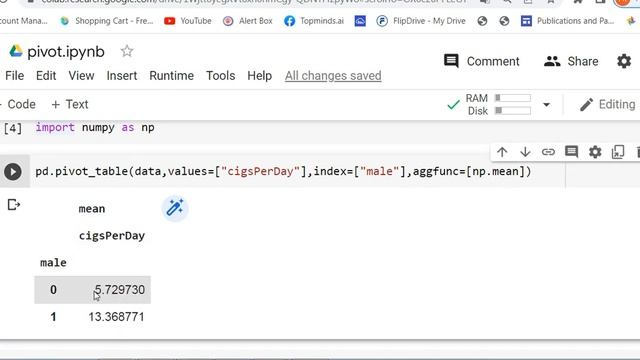Click the pencil icon beside Editing
Viewport: 640px width, 360px height.
click(x=587, y=104)
